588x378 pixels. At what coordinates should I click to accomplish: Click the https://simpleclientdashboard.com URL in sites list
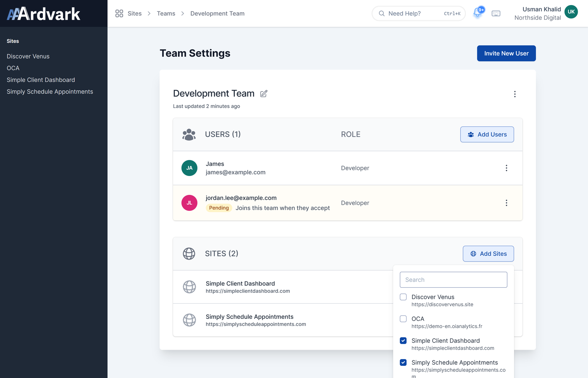coord(248,291)
